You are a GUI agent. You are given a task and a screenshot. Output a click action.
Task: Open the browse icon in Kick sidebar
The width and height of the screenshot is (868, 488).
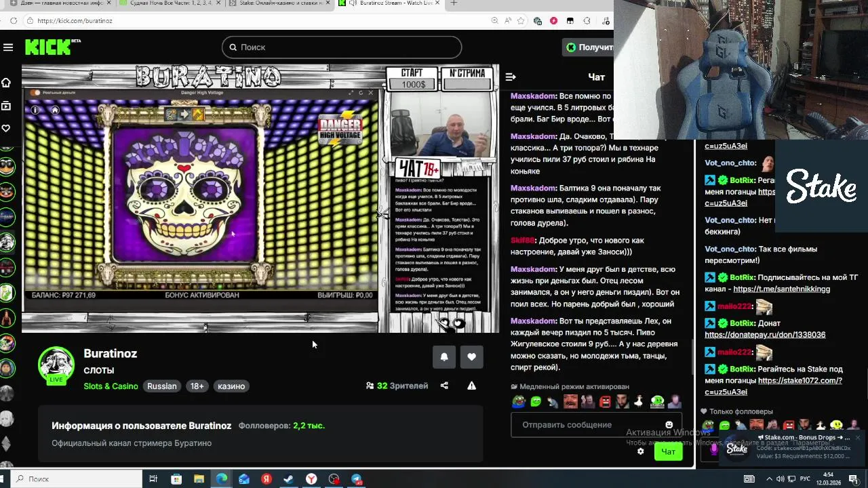click(x=6, y=106)
